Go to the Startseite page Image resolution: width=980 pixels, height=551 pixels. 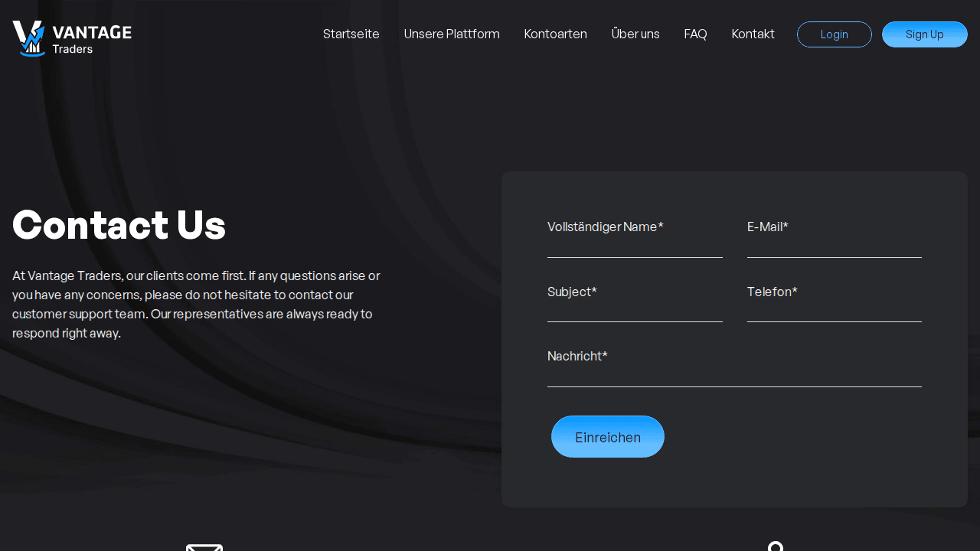pos(351,34)
